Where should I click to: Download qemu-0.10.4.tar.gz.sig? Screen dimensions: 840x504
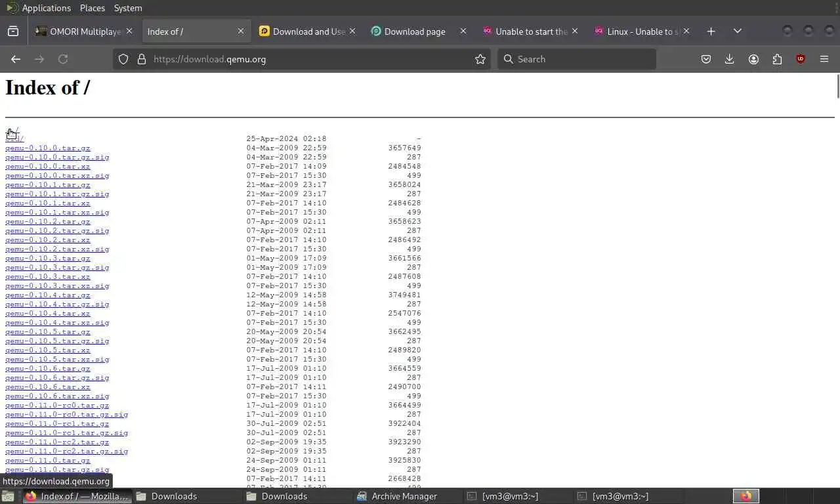57,304
